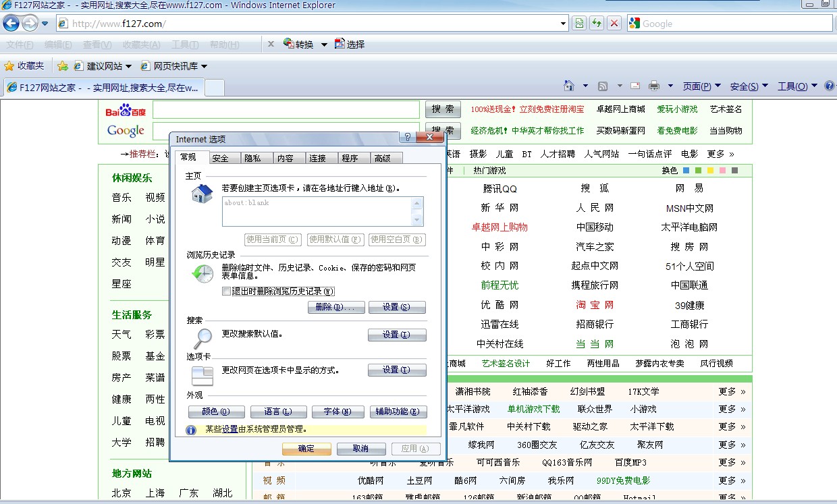Tick 退出时删除浏览历史记录 checkbox
The width and height of the screenshot is (837, 504).
pos(226,291)
